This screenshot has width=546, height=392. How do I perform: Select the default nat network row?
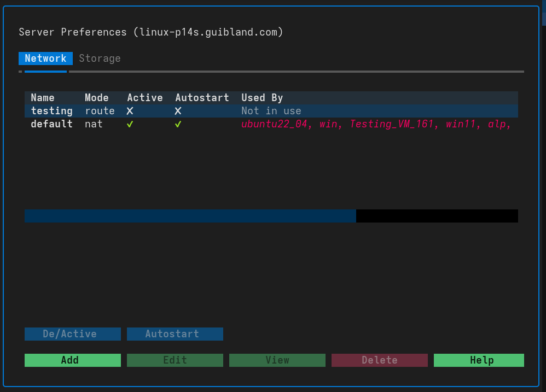tap(52, 124)
